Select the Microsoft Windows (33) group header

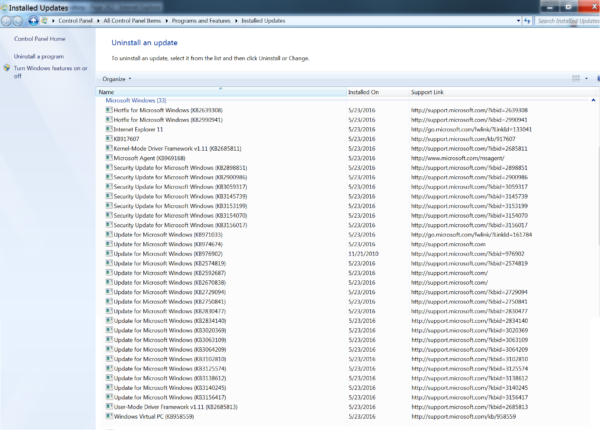136,100
